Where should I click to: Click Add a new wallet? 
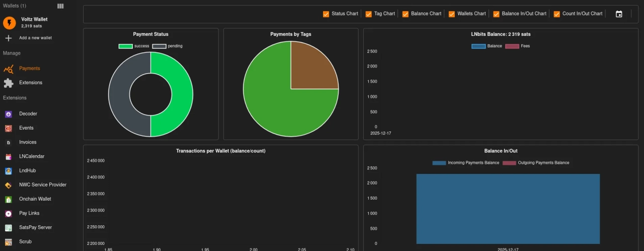coord(35,38)
